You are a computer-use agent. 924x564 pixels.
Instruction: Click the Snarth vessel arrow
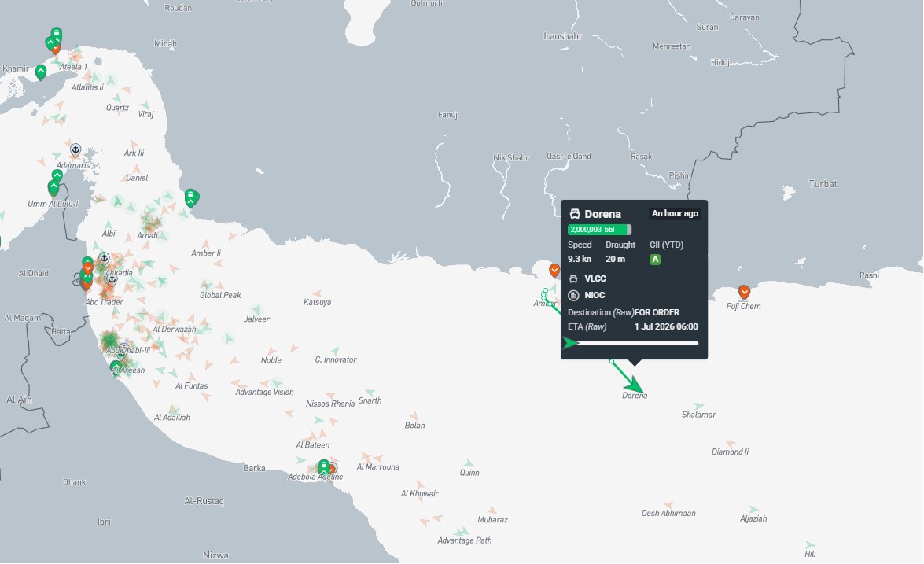click(370, 392)
